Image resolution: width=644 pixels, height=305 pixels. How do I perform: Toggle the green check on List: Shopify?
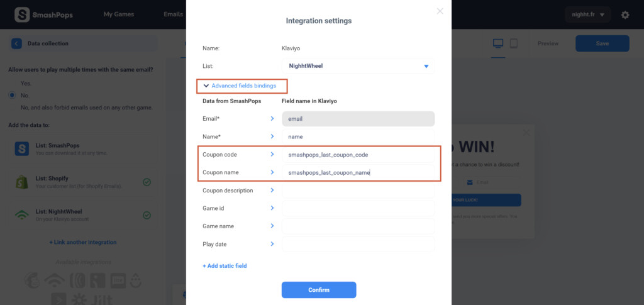[147, 182]
